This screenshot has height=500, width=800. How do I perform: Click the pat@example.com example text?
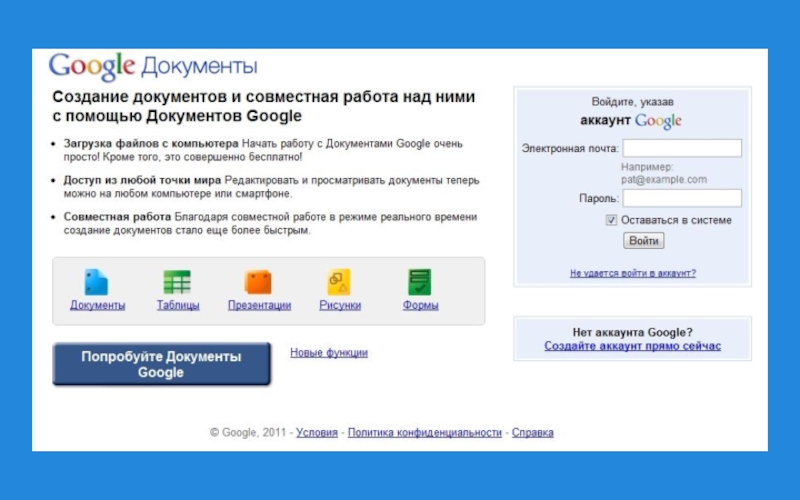point(664,180)
